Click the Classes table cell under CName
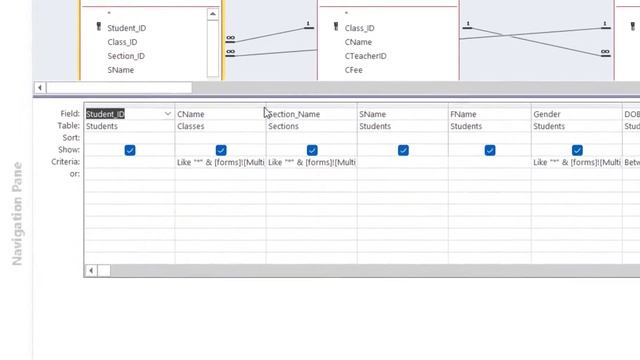The image size is (640, 360). point(220,126)
